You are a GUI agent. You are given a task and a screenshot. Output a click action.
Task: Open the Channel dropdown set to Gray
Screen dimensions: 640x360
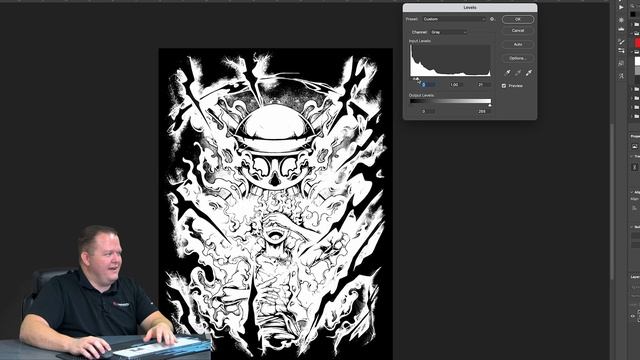(x=448, y=32)
